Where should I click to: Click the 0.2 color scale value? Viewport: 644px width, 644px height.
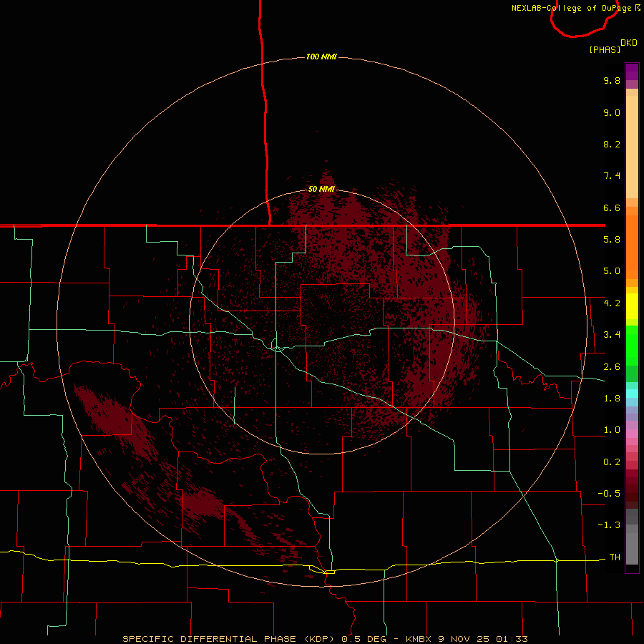click(x=612, y=462)
